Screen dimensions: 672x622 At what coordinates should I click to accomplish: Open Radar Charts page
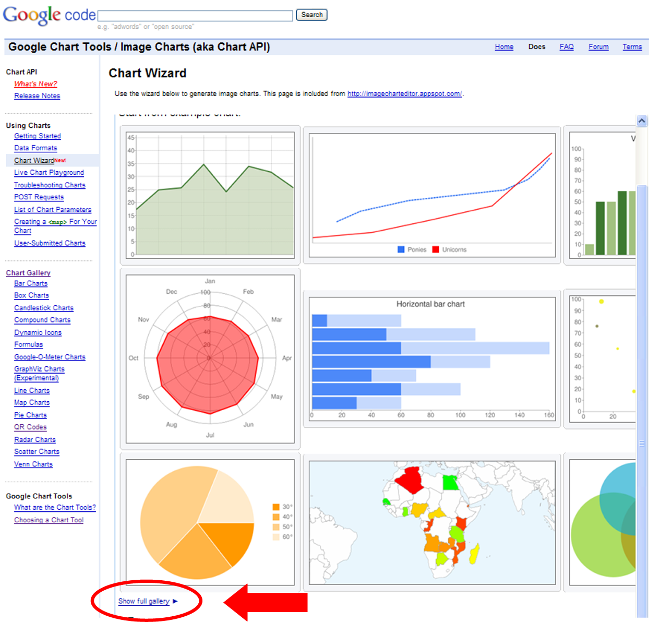coord(35,439)
